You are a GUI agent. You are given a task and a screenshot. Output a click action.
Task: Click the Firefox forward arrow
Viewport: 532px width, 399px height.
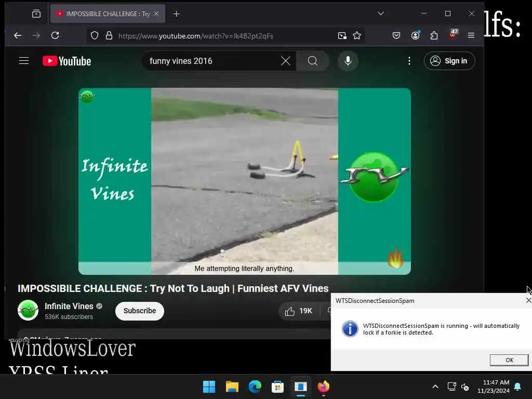point(36,35)
